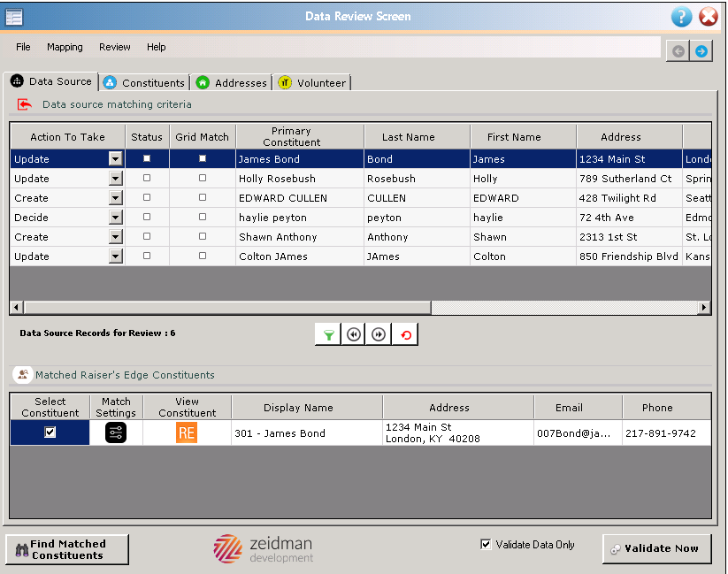Click the orange RE view constituent icon
Viewport: 728px width, 574px height.
(187, 432)
